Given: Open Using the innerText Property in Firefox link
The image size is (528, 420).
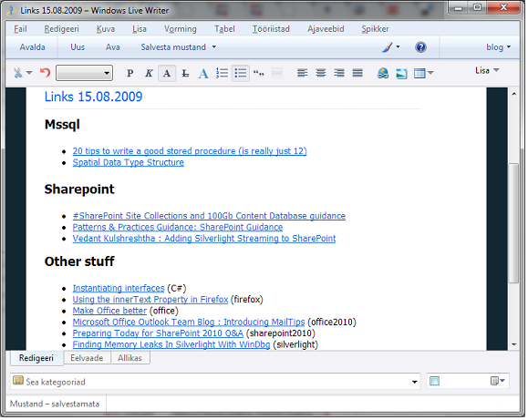Looking at the screenshot, I should [x=150, y=300].
